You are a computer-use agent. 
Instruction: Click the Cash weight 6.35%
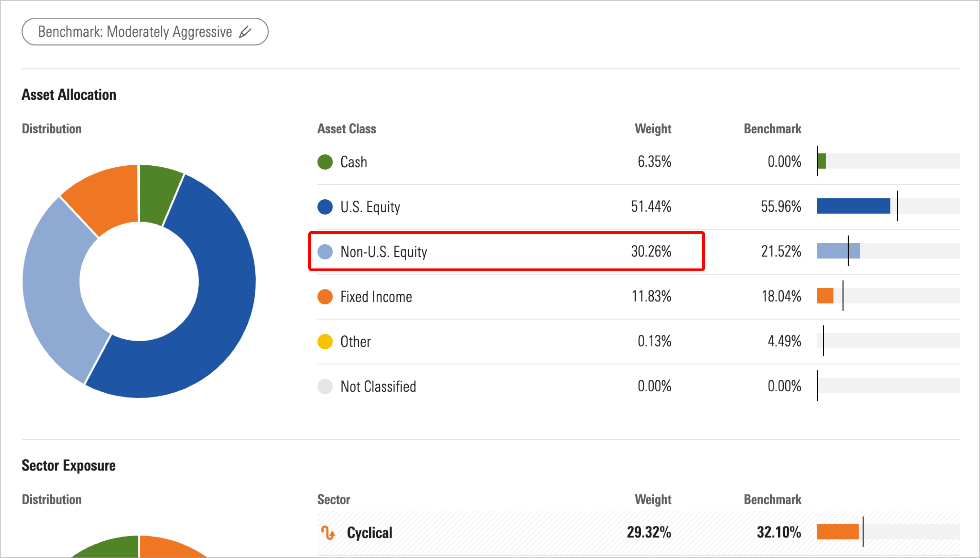pyautogui.click(x=654, y=162)
